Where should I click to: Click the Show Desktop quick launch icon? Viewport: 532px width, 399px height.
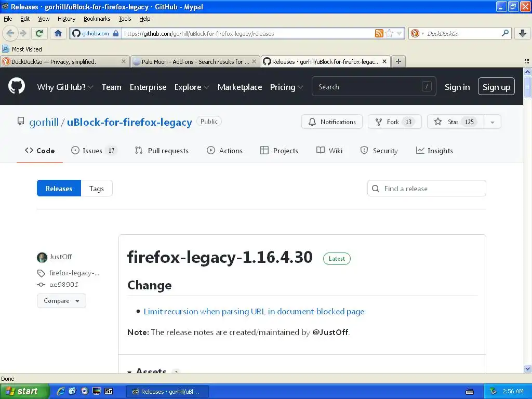(x=97, y=391)
